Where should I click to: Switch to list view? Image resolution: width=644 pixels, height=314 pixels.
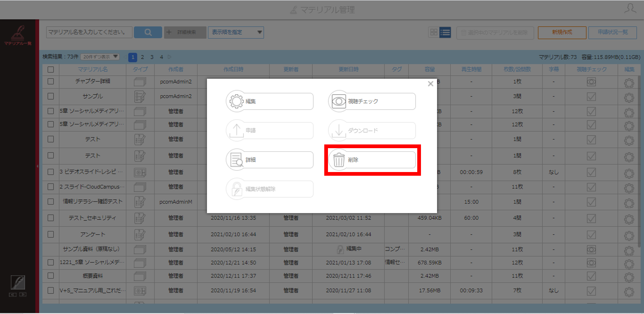(x=445, y=33)
